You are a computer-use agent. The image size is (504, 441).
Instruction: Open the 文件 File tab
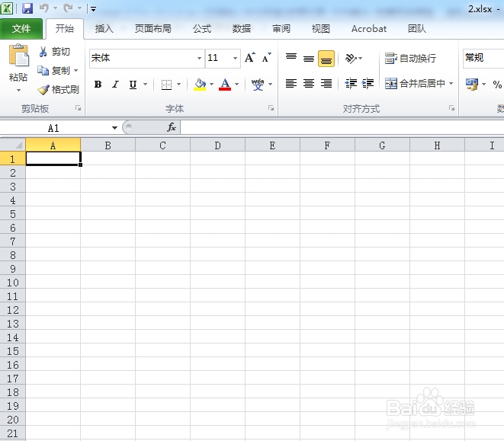pos(21,29)
